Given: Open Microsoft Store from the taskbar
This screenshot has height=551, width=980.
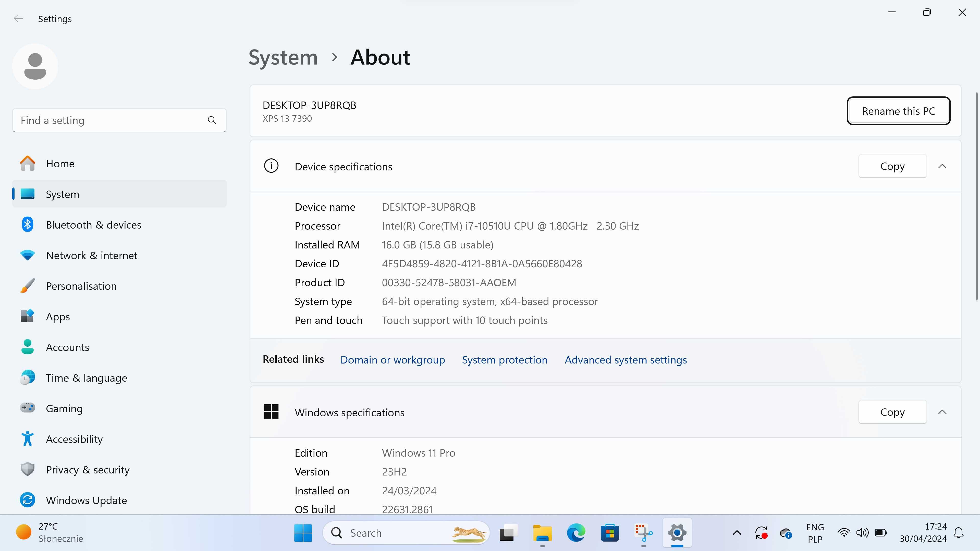Looking at the screenshot, I should point(610,533).
